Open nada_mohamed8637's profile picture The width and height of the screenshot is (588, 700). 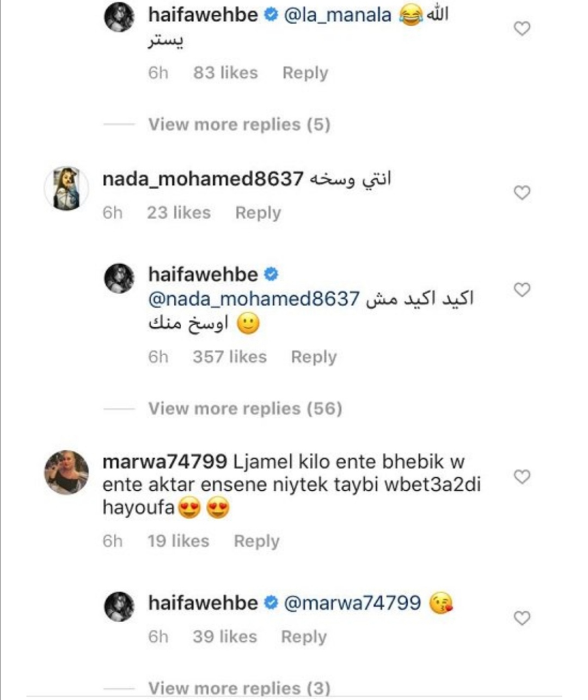(x=66, y=188)
